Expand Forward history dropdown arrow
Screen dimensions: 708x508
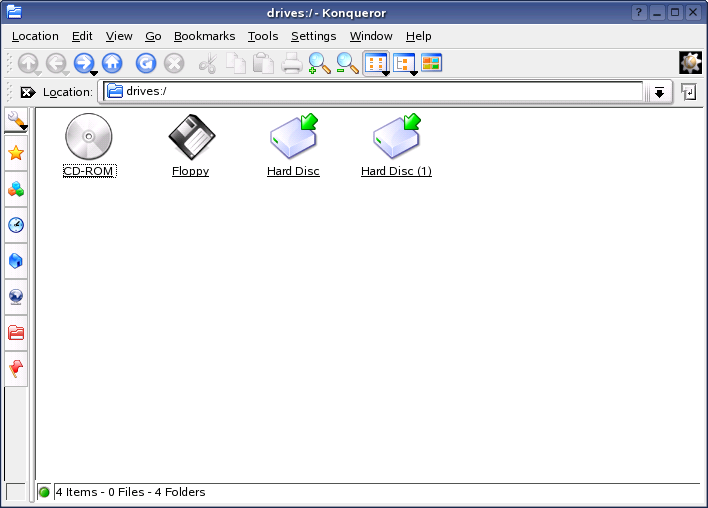coord(93,73)
